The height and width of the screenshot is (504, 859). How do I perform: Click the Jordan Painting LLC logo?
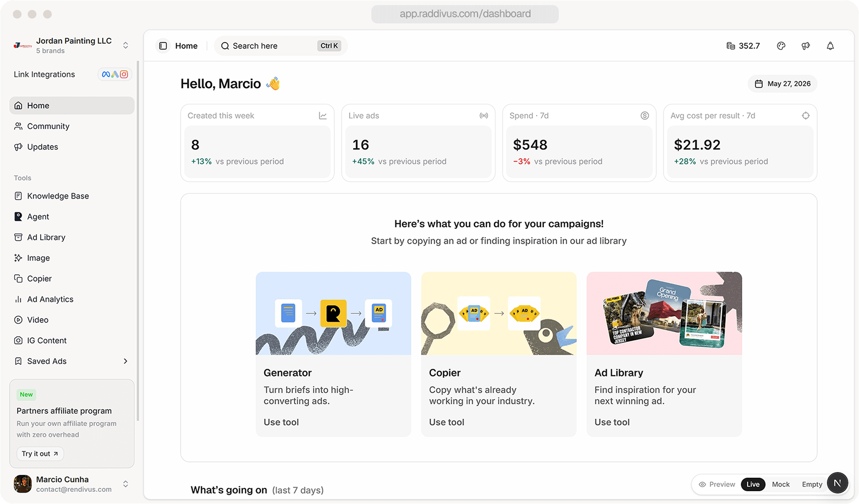pos(23,46)
